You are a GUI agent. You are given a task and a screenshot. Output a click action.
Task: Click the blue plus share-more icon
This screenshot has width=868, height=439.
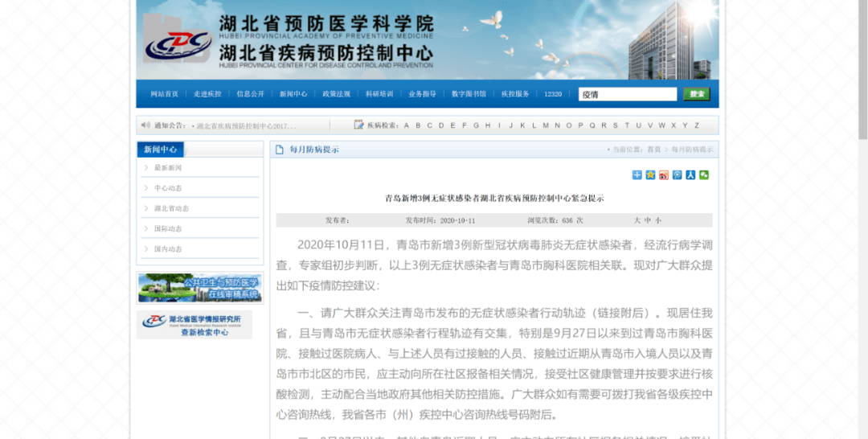(637, 175)
